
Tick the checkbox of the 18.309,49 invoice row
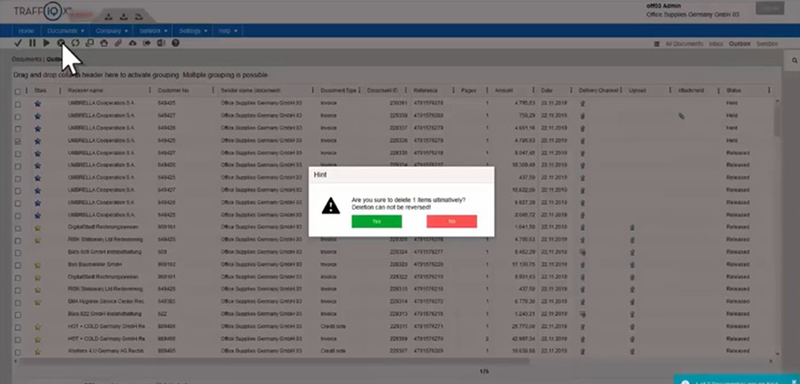(x=18, y=166)
